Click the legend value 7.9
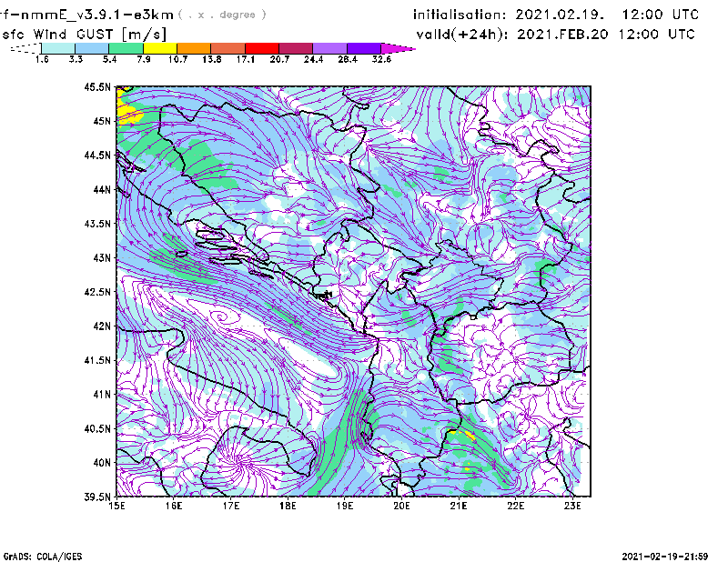Screen dimensions: 728x562 click(144, 59)
